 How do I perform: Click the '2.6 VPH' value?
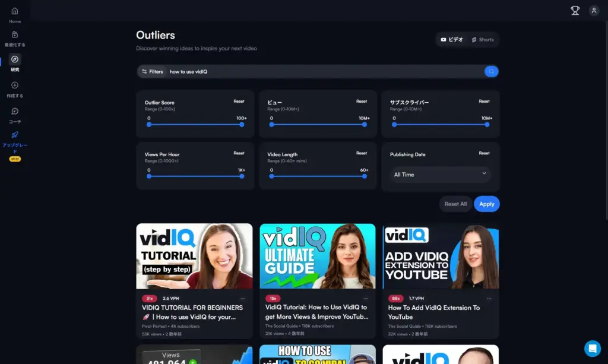click(170, 299)
